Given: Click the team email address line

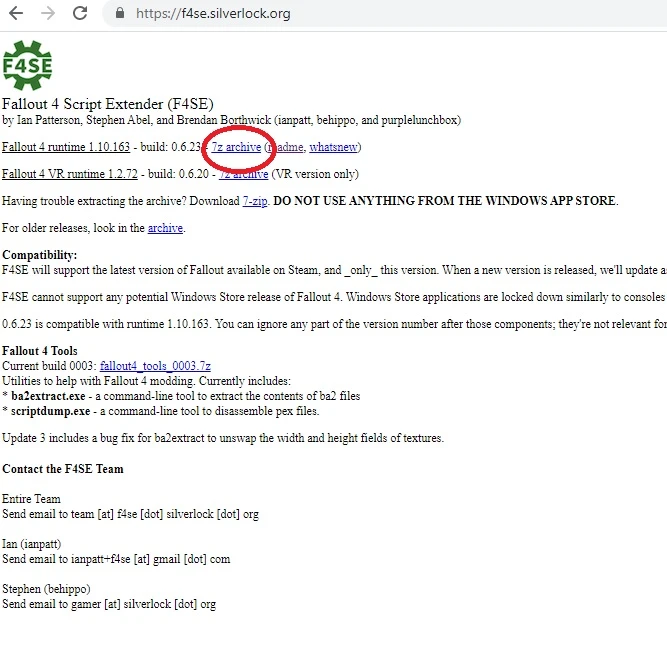Looking at the screenshot, I should (130, 514).
